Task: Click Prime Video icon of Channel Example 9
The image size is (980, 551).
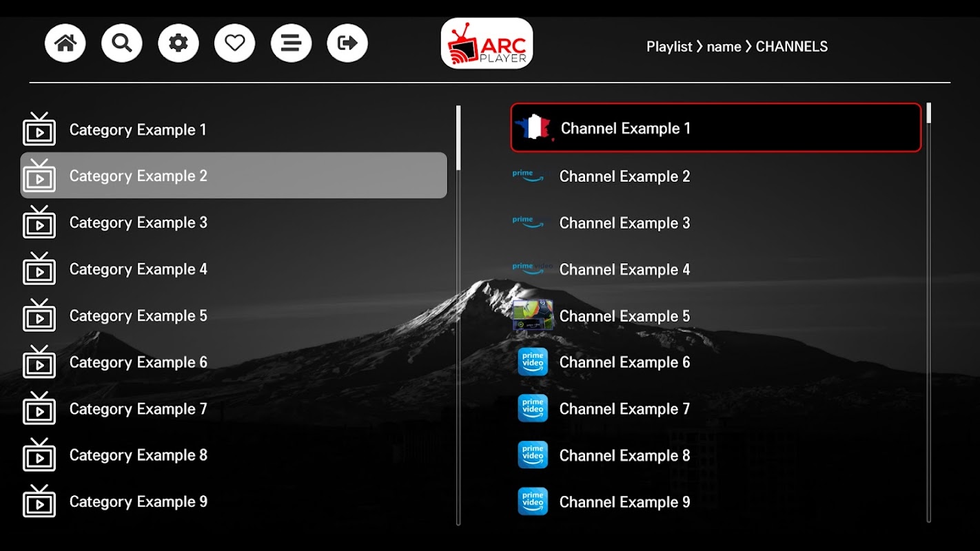Action: (x=533, y=501)
